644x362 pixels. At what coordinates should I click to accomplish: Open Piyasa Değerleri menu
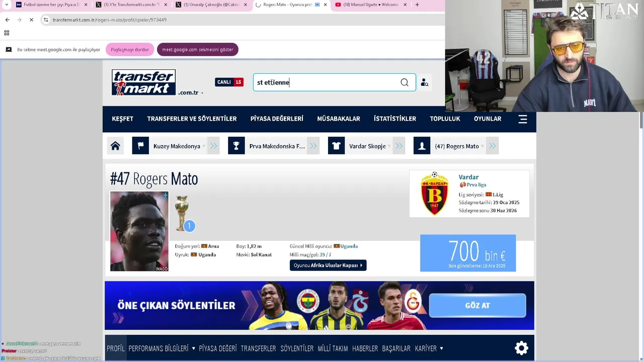[x=277, y=119]
